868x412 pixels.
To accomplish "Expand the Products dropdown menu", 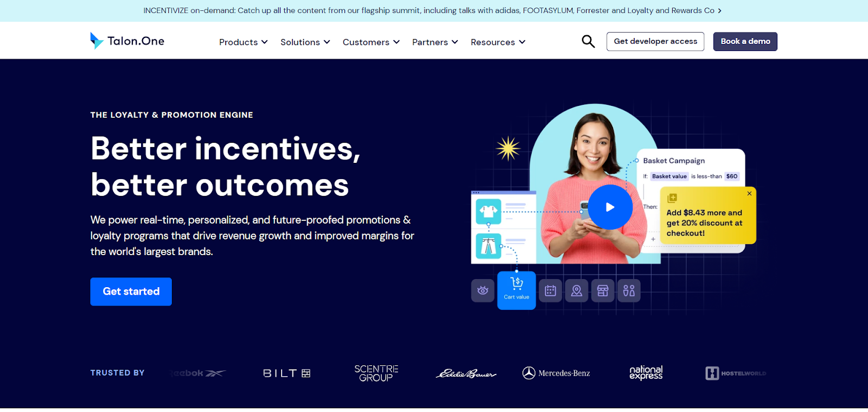I will click(244, 42).
